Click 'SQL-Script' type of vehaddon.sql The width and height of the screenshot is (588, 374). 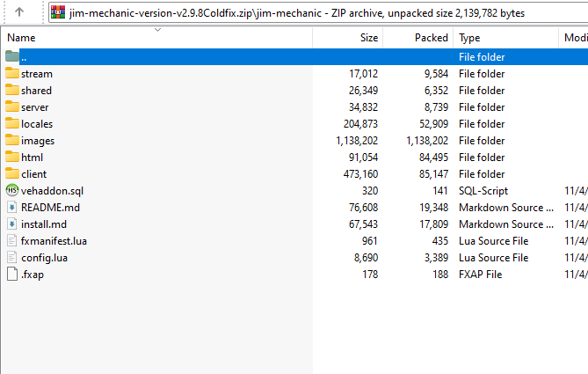tap(483, 191)
